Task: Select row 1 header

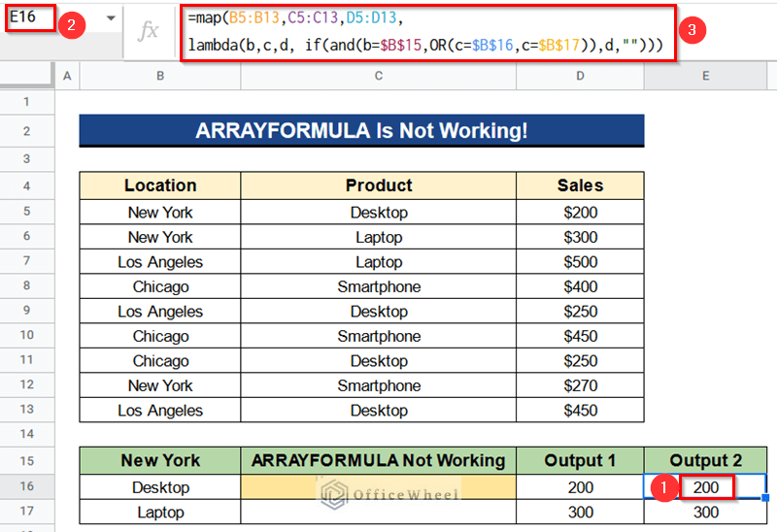Action: coord(27,102)
